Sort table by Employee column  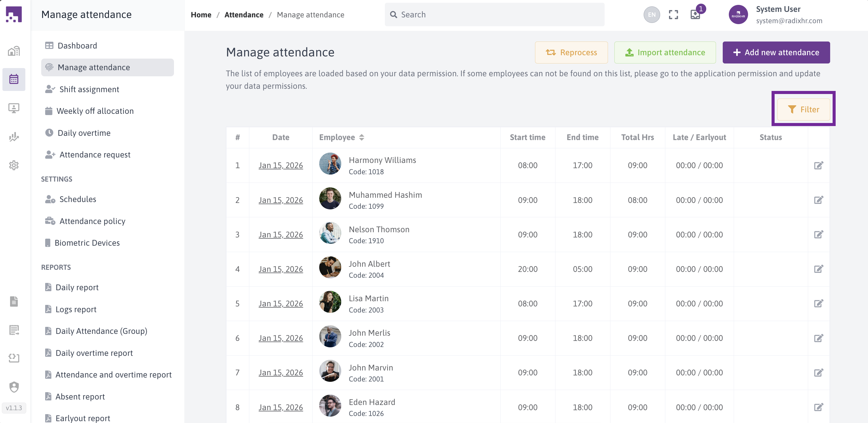(361, 138)
